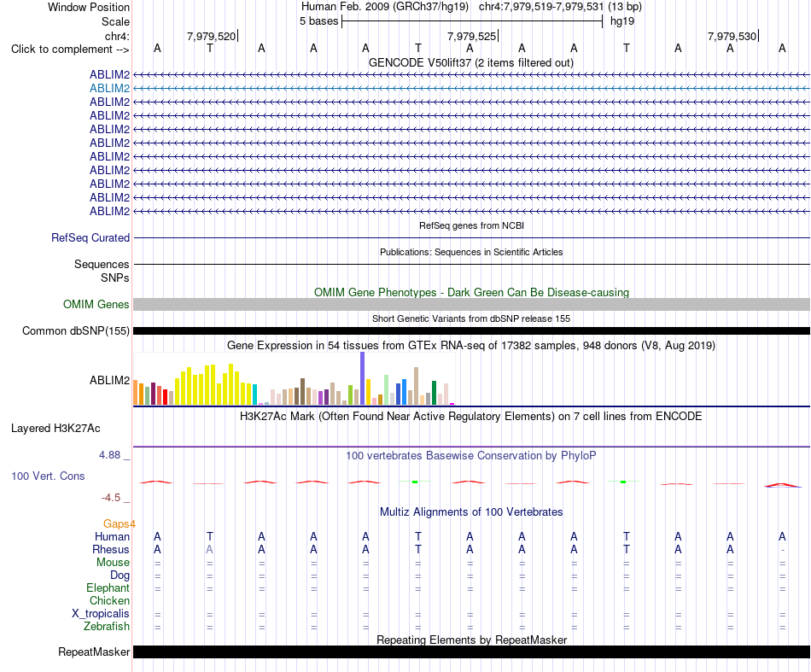This screenshot has width=811, height=672.
Task: Click the "100 vertebrates Basewise Conservation by PhyloP" title
Action: click(471, 456)
